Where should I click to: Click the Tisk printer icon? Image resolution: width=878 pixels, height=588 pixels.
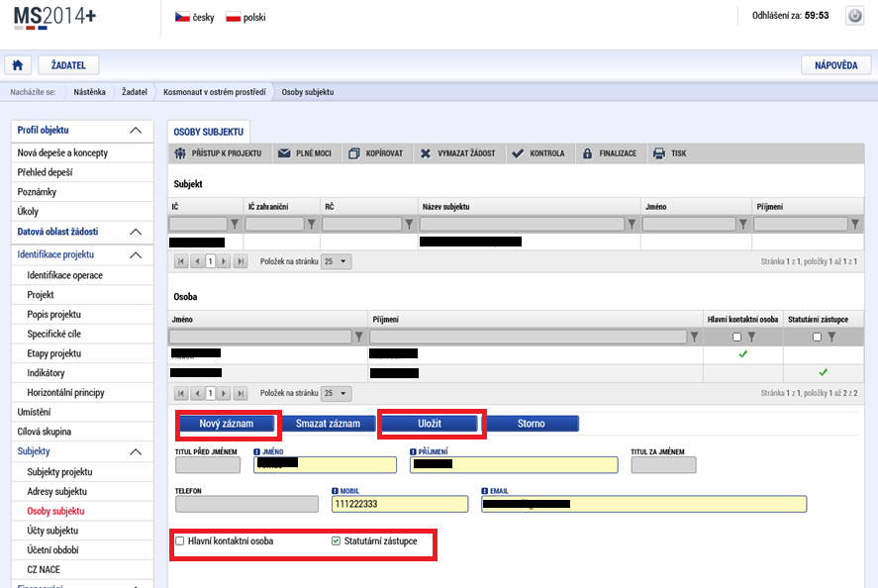[x=659, y=153]
